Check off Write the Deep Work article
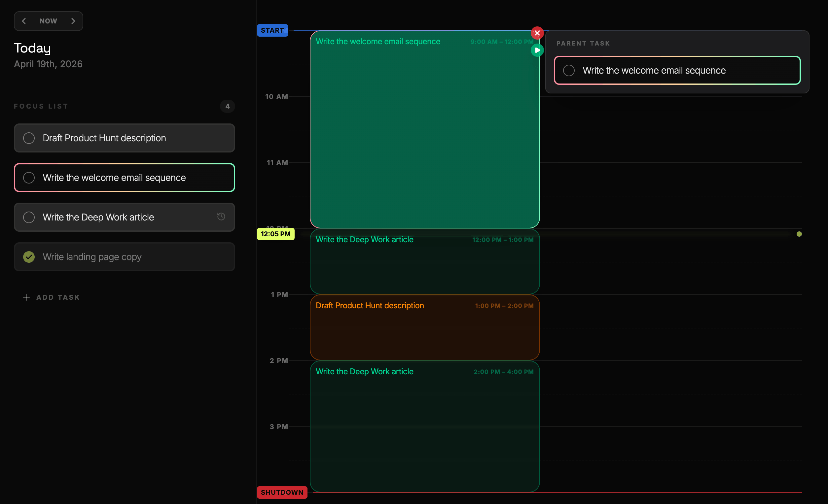Screen dimensions: 828x504 coord(29,217)
